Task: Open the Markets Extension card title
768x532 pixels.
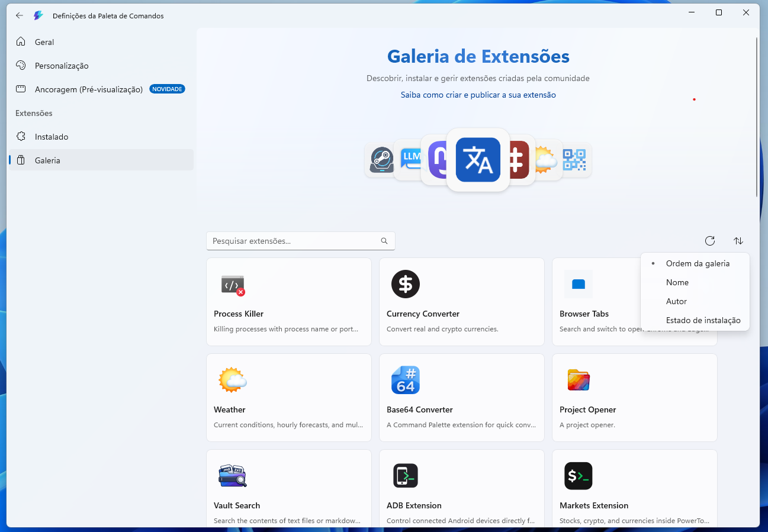Action: (594, 505)
